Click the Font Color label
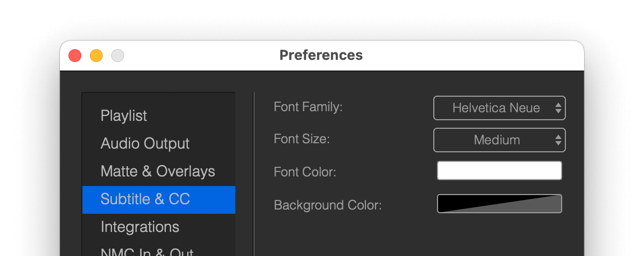The height and width of the screenshot is (256, 644). click(305, 172)
